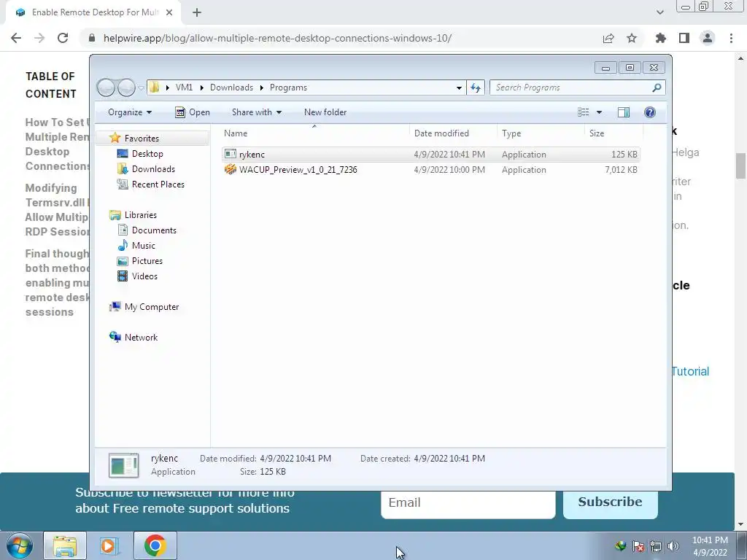The image size is (747, 560).
Task: Open the Organize menu
Action: click(x=130, y=112)
